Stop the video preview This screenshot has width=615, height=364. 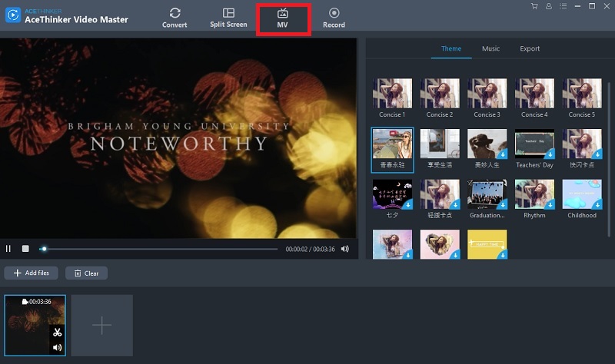pyautogui.click(x=25, y=249)
